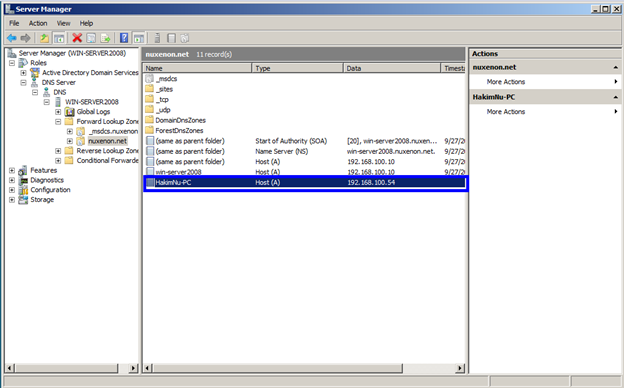The width and height of the screenshot is (624, 388).
Task: Select the DNS node in tree
Action: coord(60,92)
